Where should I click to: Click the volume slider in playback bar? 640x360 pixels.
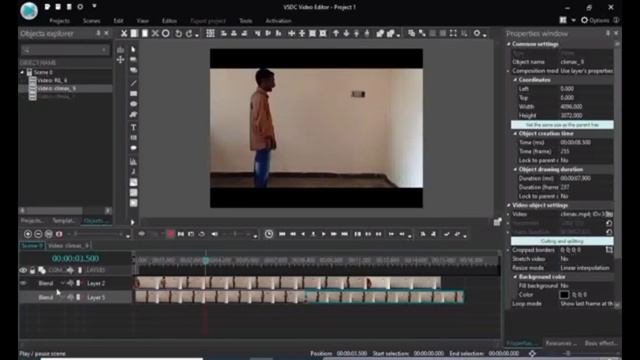click(236, 234)
